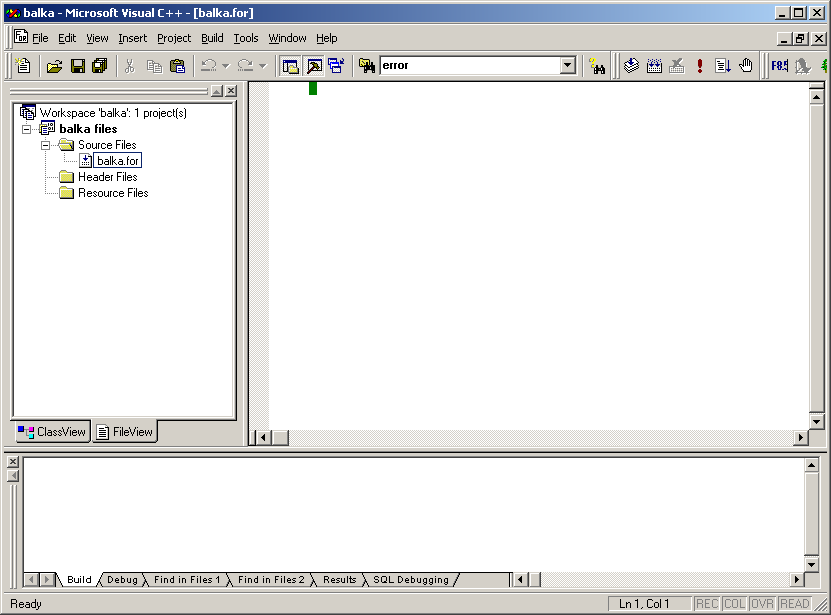Click the Save floppy disk icon
Screen dimensions: 831x615
click(77, 66)
